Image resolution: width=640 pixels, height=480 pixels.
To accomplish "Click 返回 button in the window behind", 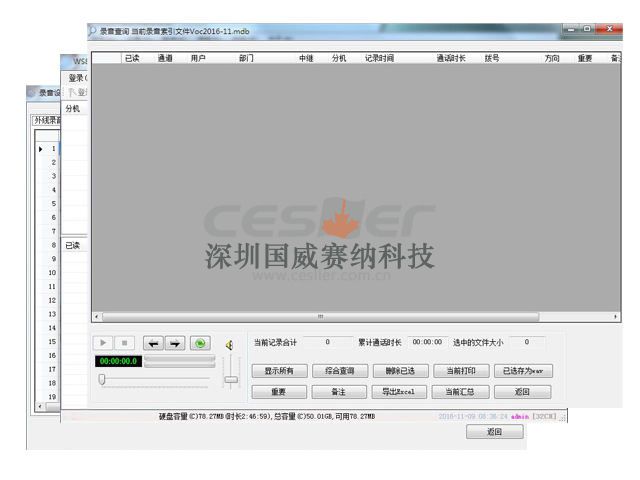I will coord(495,431).
